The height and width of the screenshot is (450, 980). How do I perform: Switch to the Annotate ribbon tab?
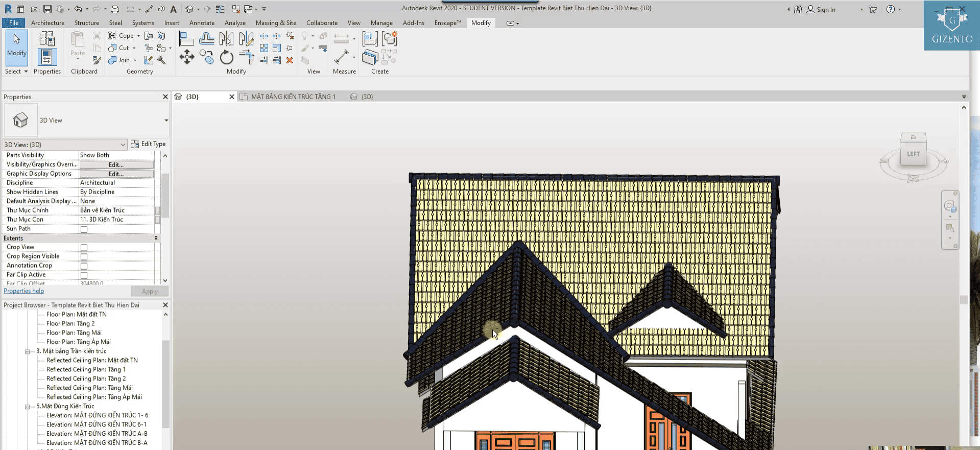tap(202, 23)
